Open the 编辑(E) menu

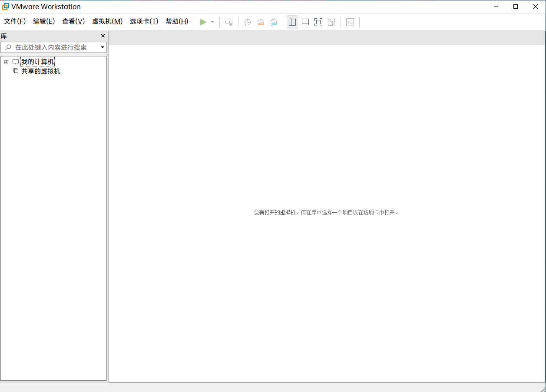(x=44, y=21)
